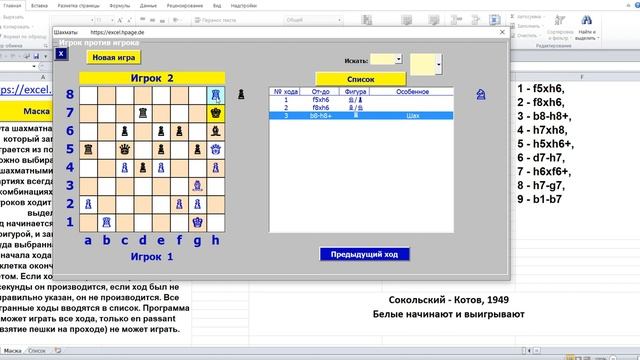Click the Предыдущий ход button
Screen dimensions: 640x360
(x=364, y=254)
